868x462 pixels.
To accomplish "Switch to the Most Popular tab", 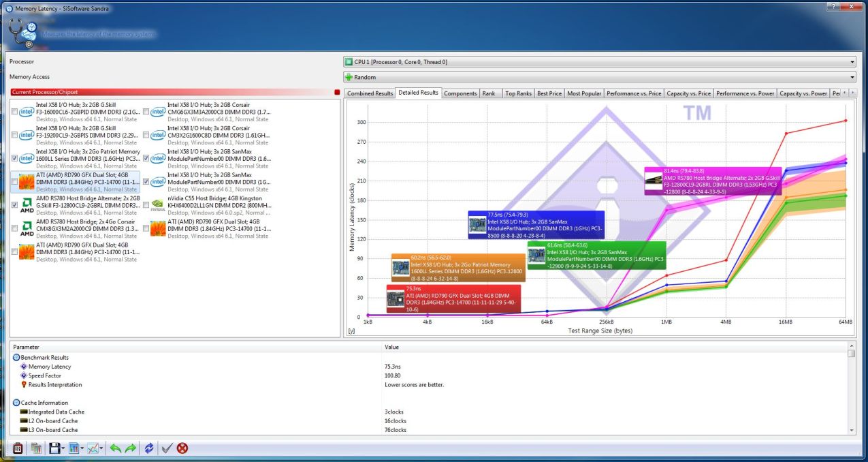I will (583, 93).
